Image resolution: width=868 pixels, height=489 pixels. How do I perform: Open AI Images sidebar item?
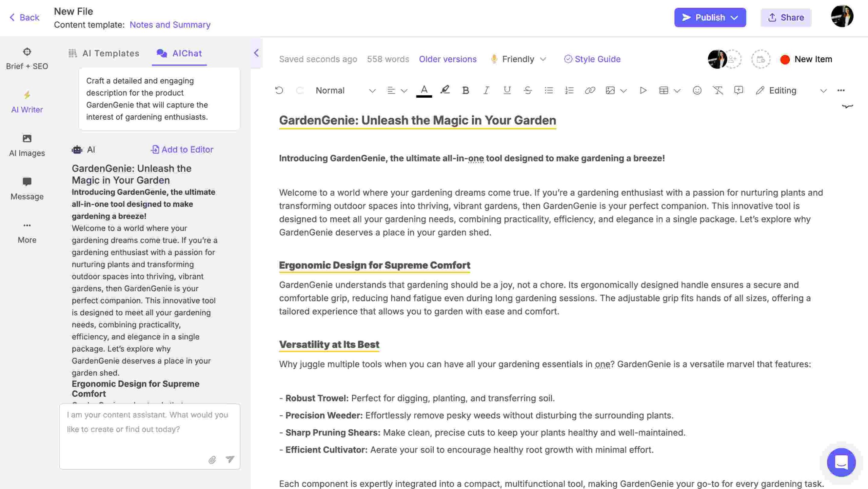(27, 145)
